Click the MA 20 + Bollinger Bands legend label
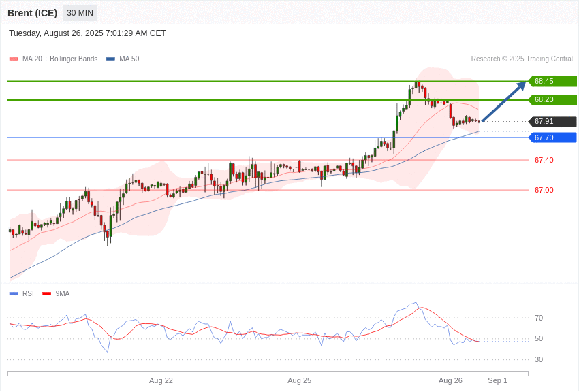The image size is (579, 392). pyautogui.click(x=60, y=59)
